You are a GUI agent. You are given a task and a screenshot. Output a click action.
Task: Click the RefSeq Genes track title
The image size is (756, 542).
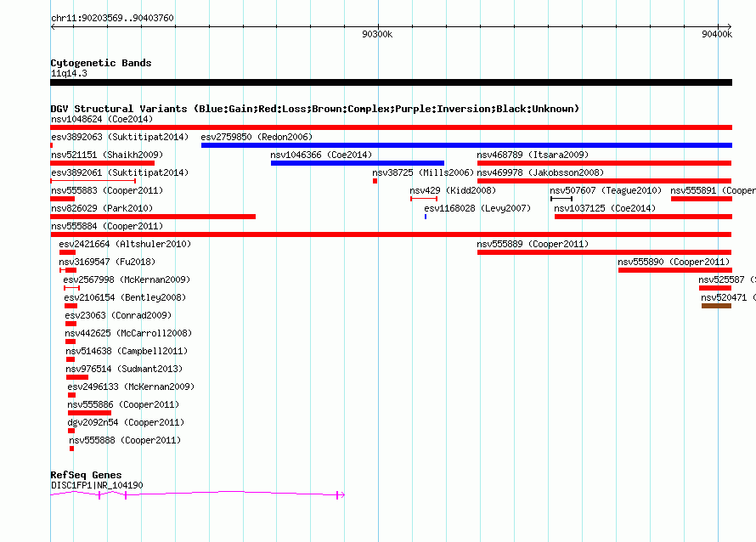click(x=86, y=475)
